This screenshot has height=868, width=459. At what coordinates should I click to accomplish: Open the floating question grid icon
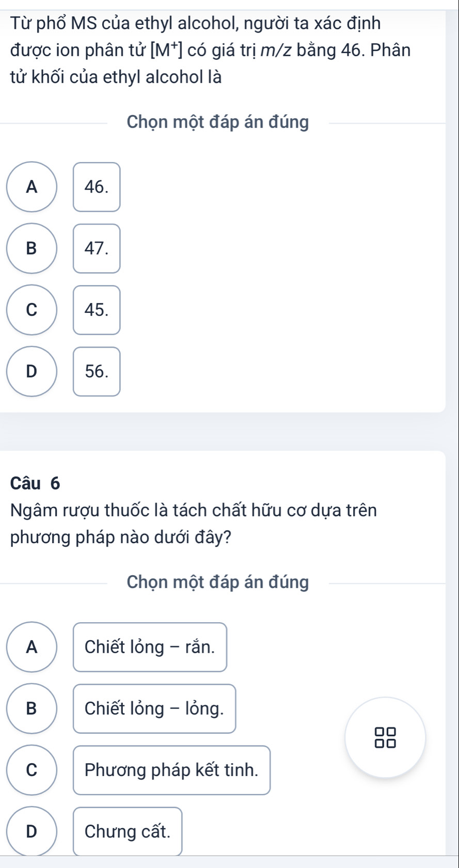385,737
